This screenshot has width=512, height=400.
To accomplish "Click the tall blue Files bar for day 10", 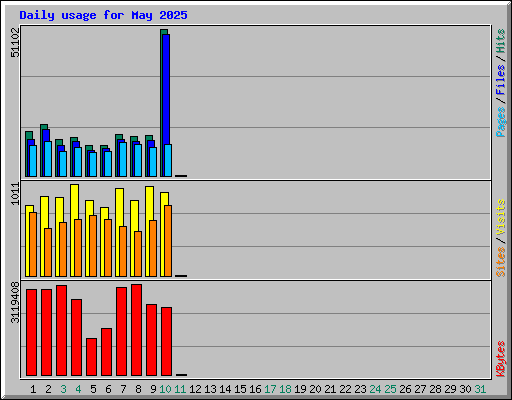I will (x=166, y=89).
